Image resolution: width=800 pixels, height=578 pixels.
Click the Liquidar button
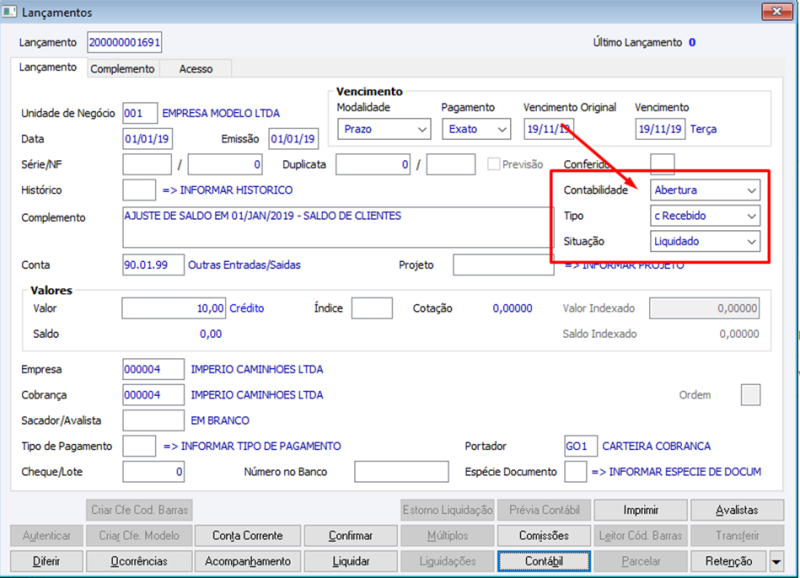click(351, 561)
